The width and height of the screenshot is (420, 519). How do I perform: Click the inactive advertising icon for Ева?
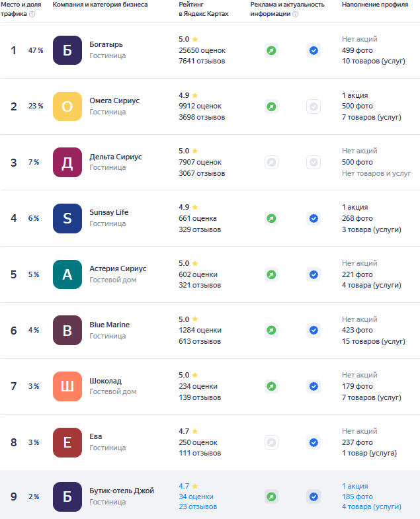pos(271,442)
